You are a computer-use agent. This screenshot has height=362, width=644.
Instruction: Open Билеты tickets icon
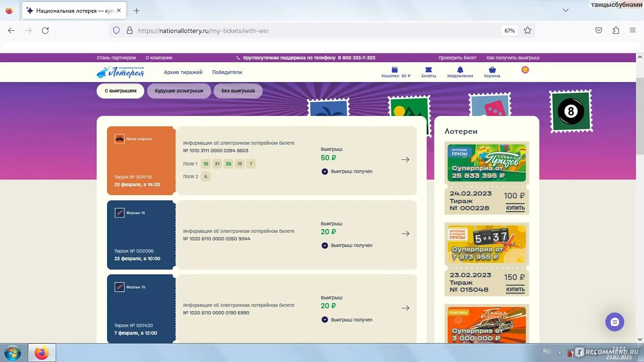click(429, 72)
